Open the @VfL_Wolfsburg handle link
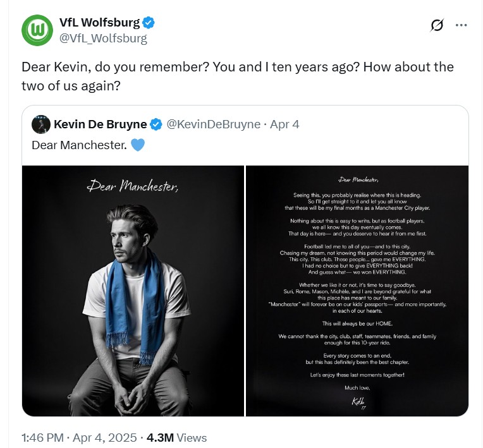This screenshot has width=483, height=448. pyautogui.click(x=103, y=39)
